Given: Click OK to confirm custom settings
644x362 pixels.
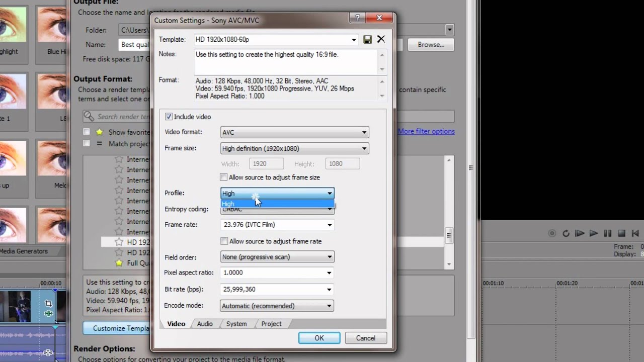Looking at the screenshot, I should click(x=319, y=338).
